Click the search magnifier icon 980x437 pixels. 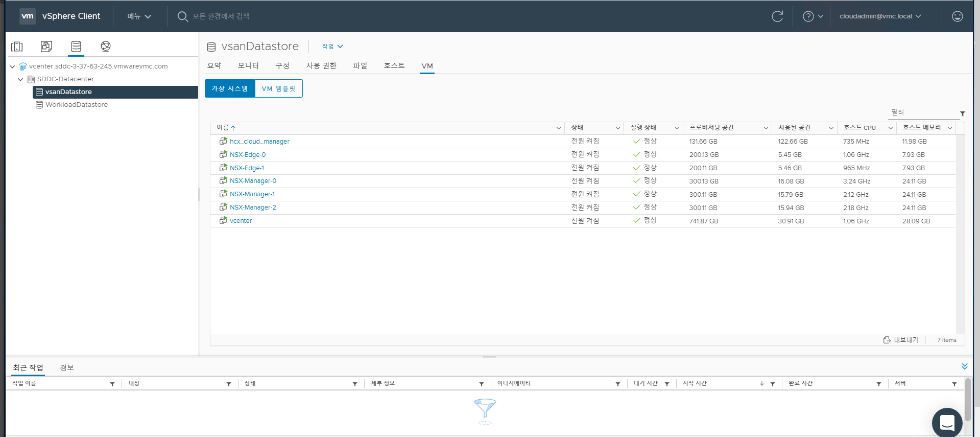(x=182, y=16)
